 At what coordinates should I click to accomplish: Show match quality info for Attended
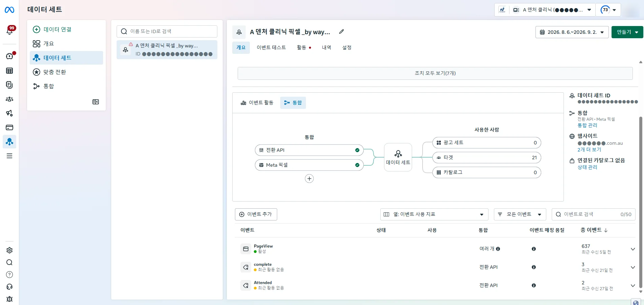[534, 285]
